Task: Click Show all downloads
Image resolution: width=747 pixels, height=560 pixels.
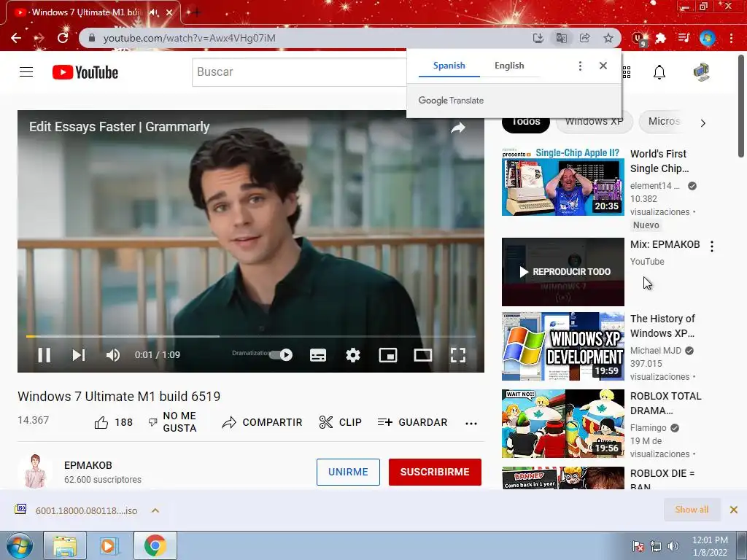Action: [692, 510]
